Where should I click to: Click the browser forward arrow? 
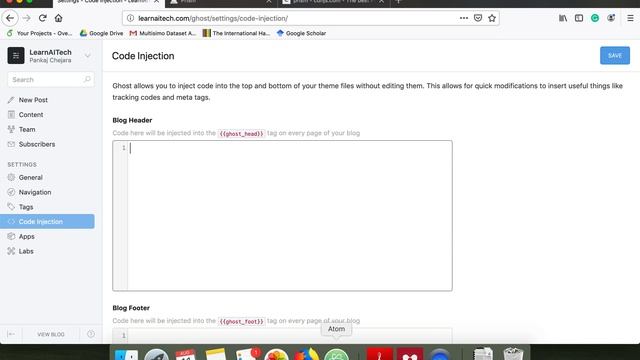pos(27,18)
